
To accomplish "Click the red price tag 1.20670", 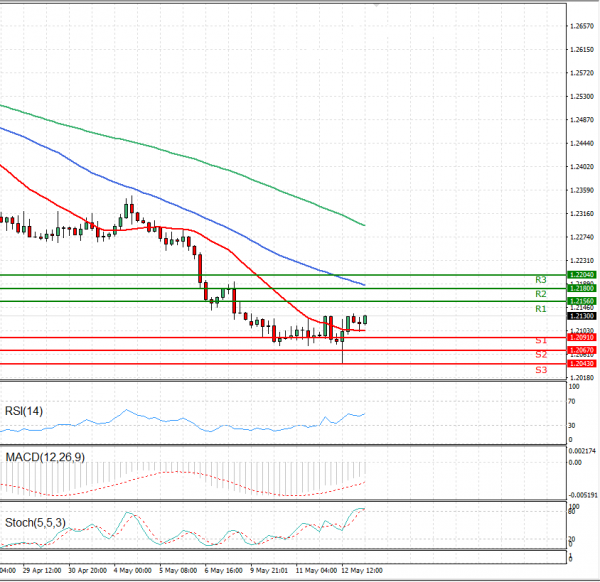I will coord(581,350).
